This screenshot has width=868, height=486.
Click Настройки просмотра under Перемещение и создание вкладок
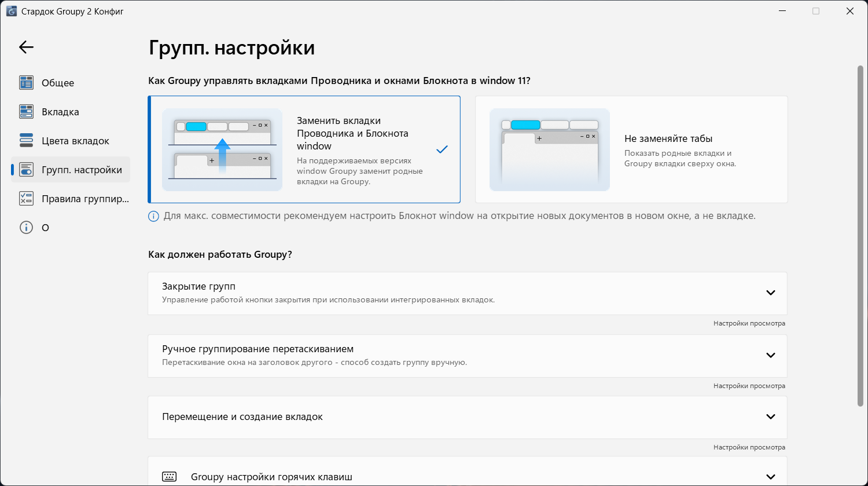(749, 447)
